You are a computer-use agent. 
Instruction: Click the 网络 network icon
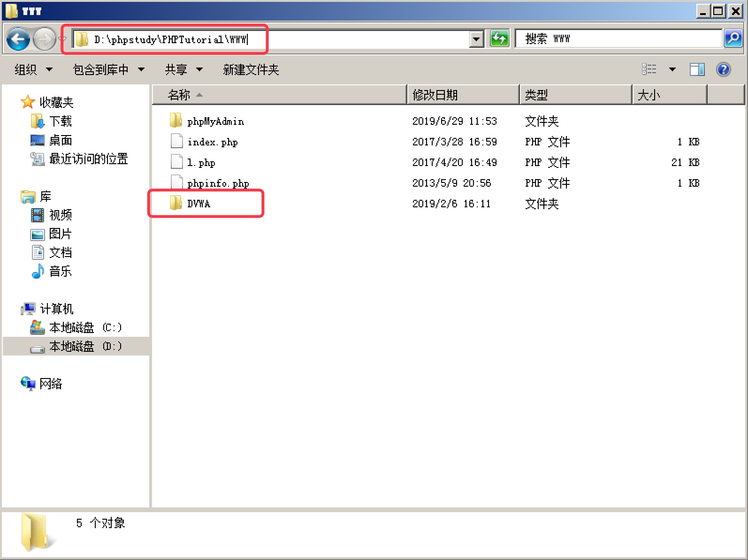click(28, 384)
